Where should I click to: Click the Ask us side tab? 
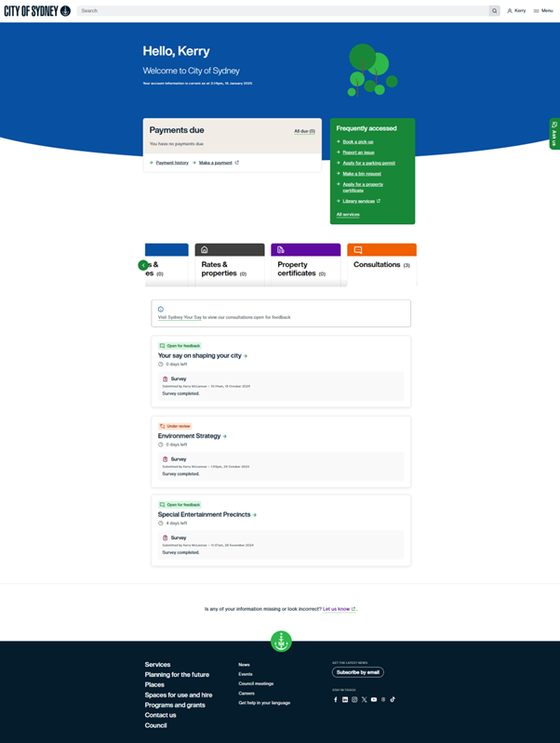554,134
